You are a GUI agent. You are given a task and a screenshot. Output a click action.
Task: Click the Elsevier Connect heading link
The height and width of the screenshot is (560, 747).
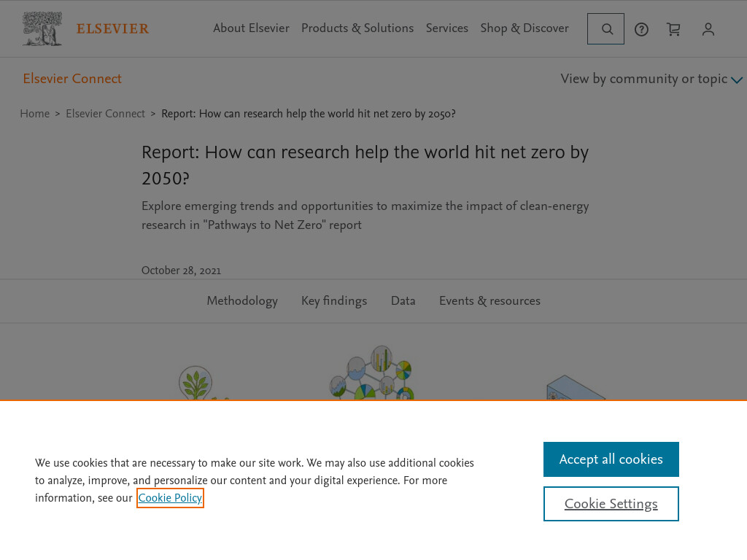pyautogui.click(x=72, y=79)
